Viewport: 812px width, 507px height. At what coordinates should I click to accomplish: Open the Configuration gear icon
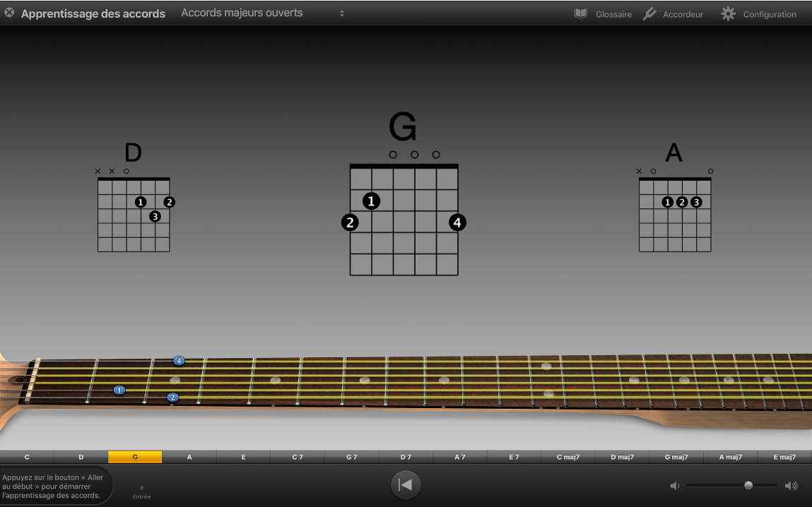click(x=728, y=13)
